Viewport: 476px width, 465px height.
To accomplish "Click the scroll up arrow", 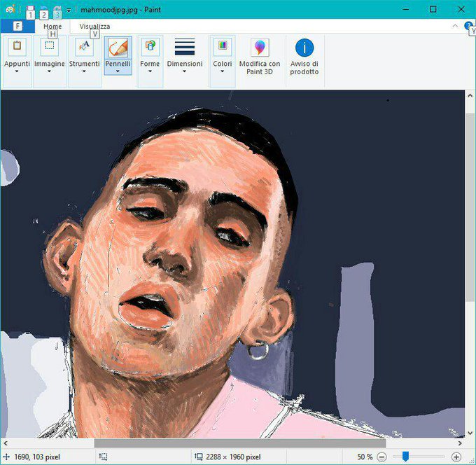I will point(470,96).
